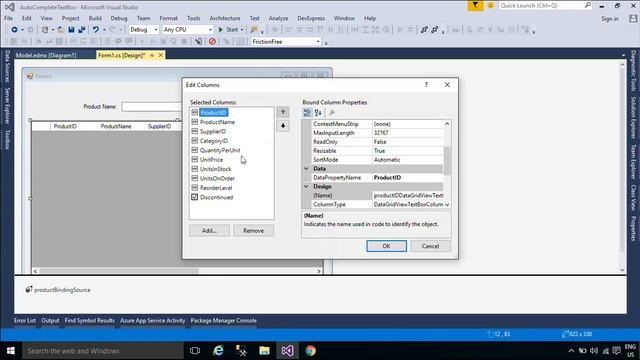Image resolution: width=640 pixels, height=360 pixels.
Task: Open the File menu
Action: coord(9,18)
